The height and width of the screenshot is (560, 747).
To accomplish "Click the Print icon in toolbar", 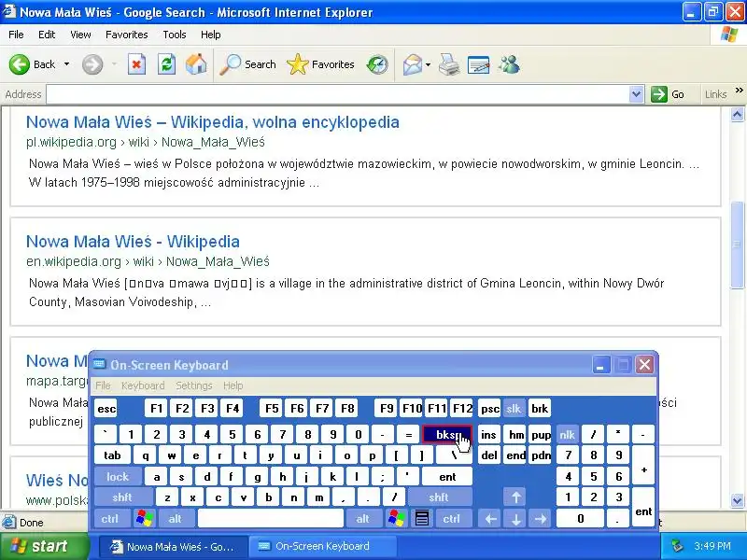I will 449,64.
